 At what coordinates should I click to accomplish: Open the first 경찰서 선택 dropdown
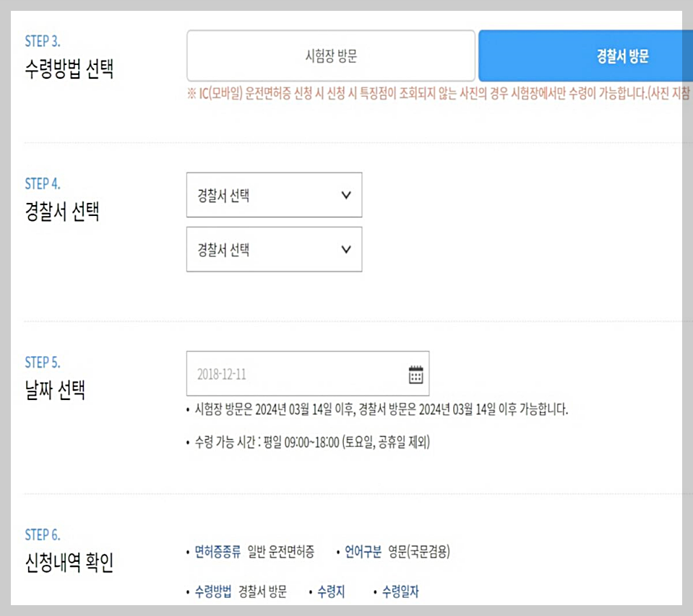coord(273,195)
